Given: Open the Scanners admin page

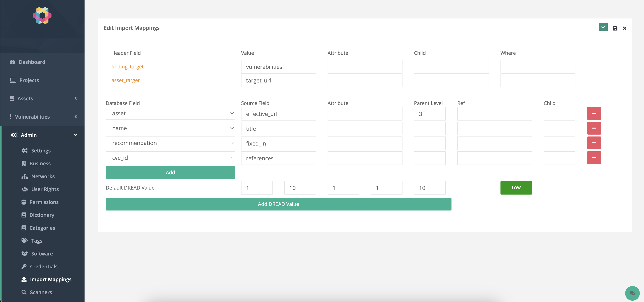Looking at the screenshot, I should click(x=41, y=292).
